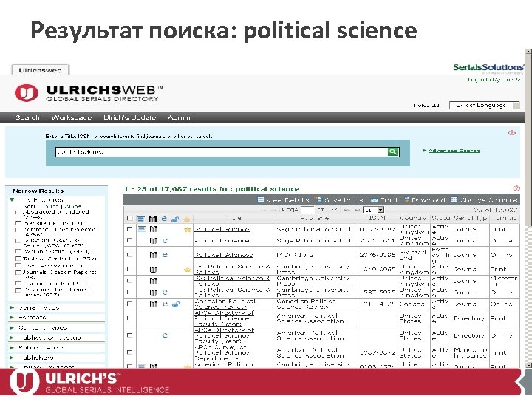Screen dimensions: 532x399
Task: Check the first Sage Political Science row checkbox
Action: coord(129,228)
